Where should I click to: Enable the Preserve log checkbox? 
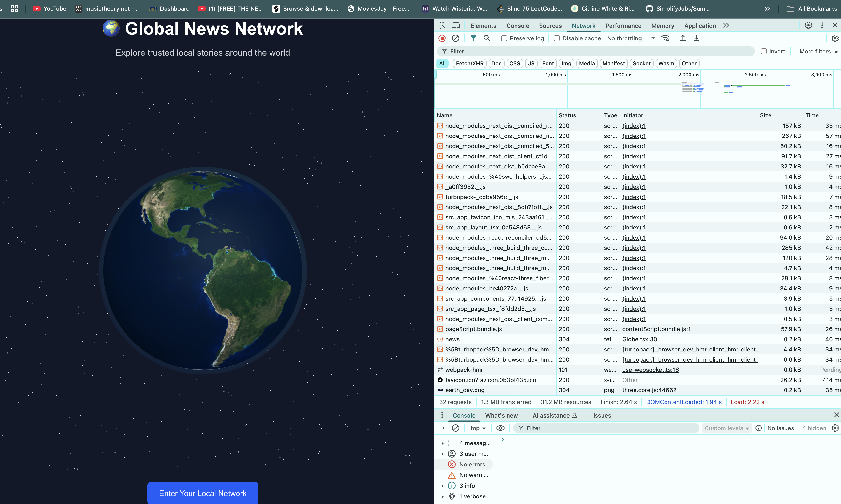pos(504,38)
